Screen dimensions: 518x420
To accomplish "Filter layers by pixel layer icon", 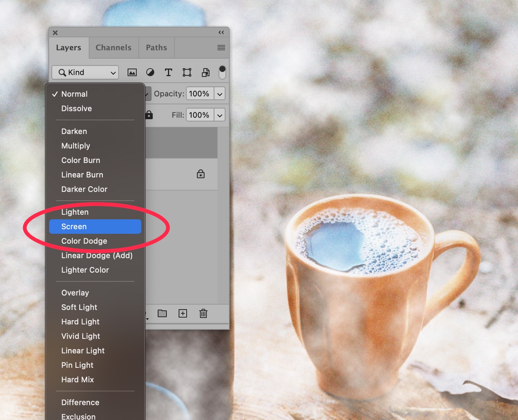I will tap(132, 72).
